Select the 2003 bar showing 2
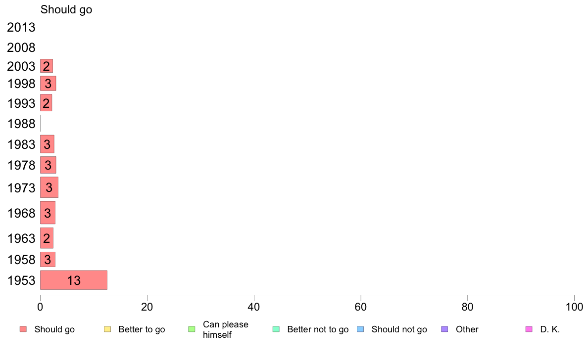The width and height of the screenshot is (588, 364). (47, 66)
